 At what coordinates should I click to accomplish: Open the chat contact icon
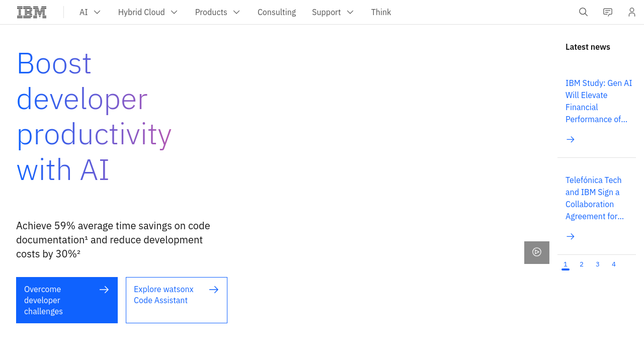click(x=608, y=12)
